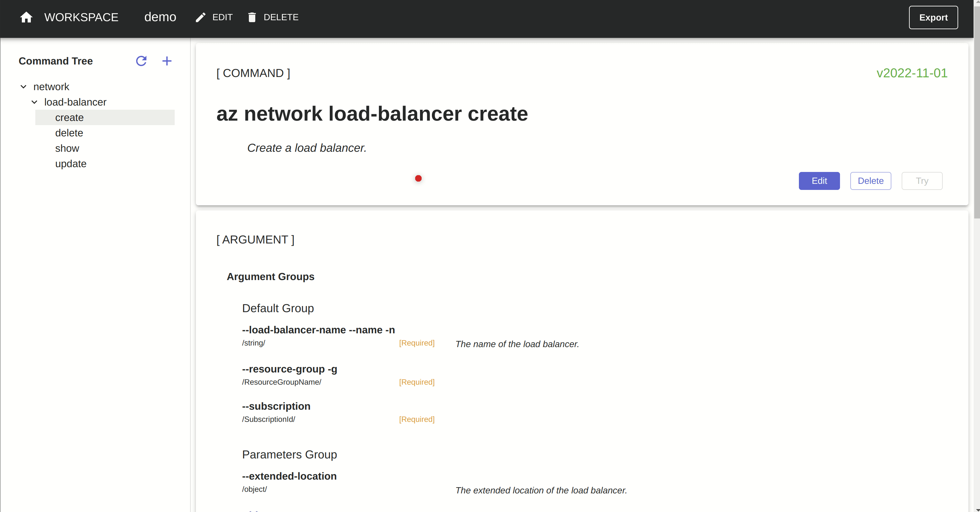The image size is (980, 512).
Task: Click [Required] tag beside /string/
Action: 416,343
